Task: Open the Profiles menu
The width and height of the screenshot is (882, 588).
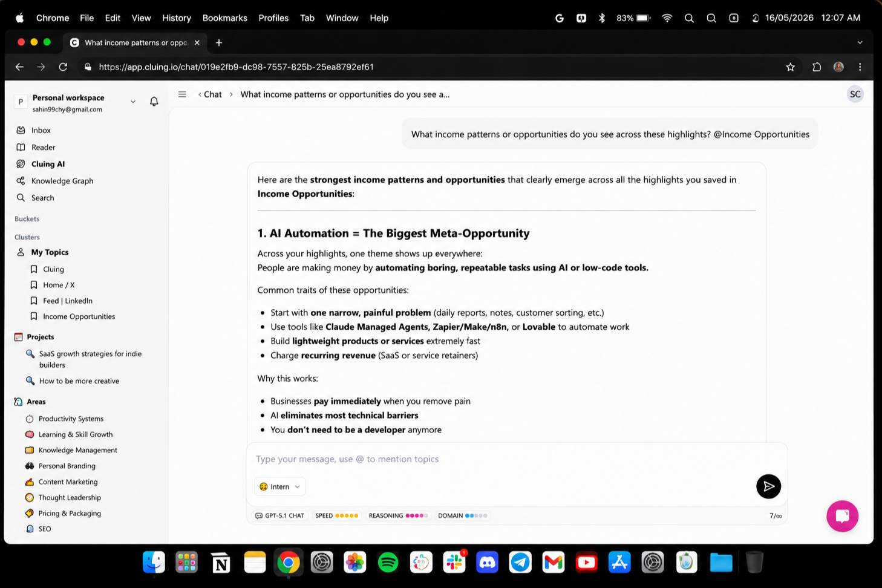Action: click(273, 18)
